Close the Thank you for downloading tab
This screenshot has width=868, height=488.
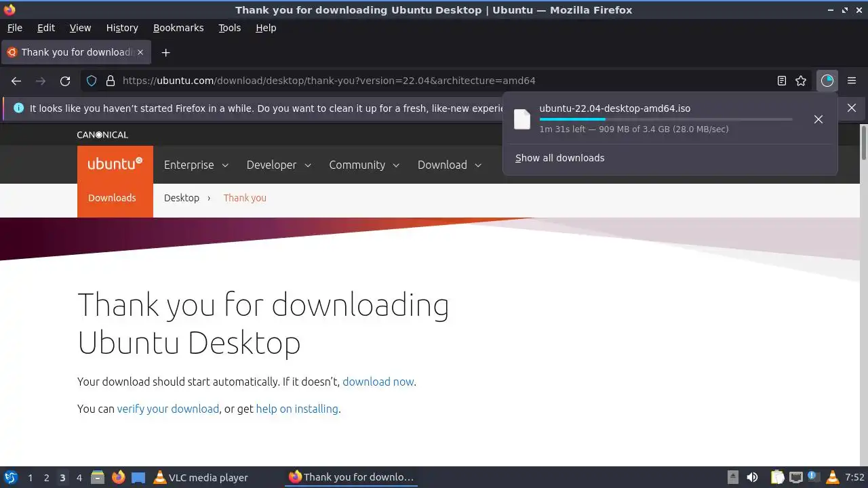(140, 52)
